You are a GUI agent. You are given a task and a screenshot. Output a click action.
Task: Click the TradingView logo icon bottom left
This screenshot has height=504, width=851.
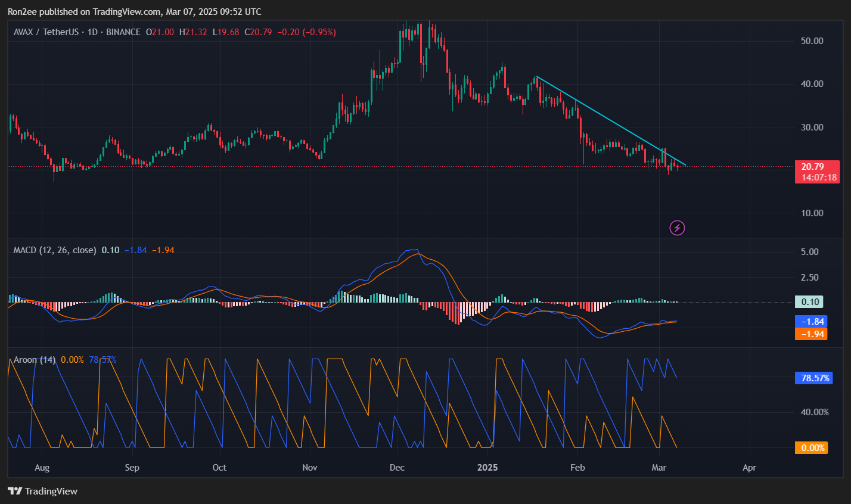[14, 491]
